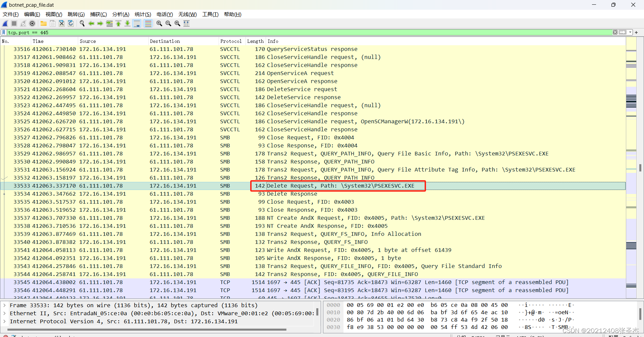Click the packet list vertical scrollbar thumb
The height and width of the screenshot is (337, 644).
pos(640,167)
